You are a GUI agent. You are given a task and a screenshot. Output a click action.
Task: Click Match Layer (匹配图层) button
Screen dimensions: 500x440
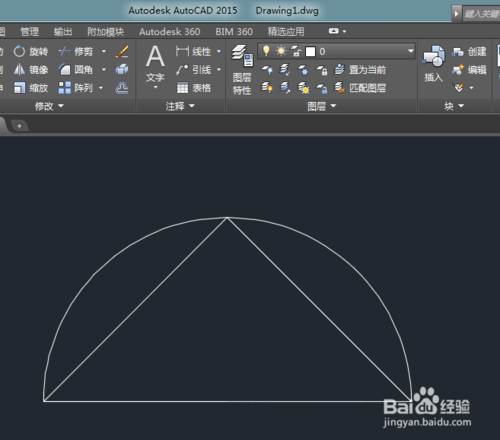tap(360, 88)
